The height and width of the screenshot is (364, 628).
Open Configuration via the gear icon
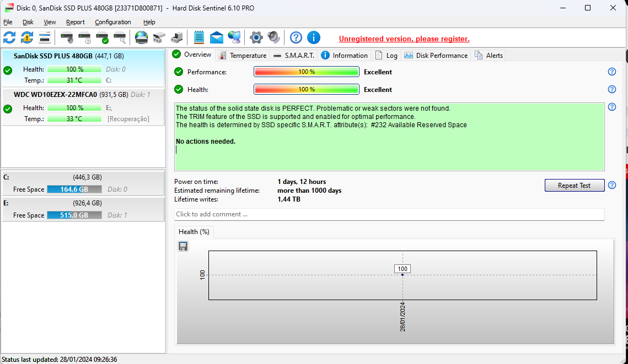(256, 37)
